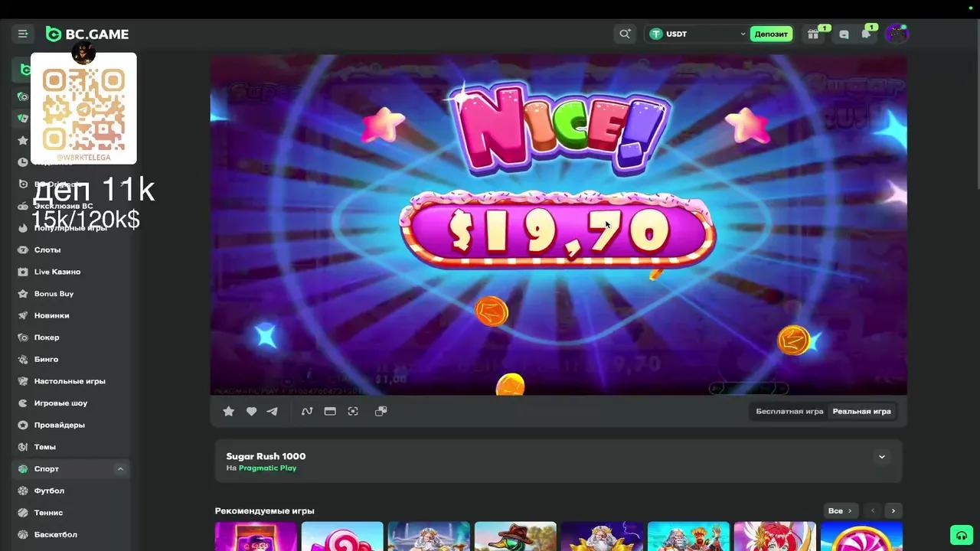
Task: Click the Слоты slot-machine icon
Action: [x=23, y=249]
